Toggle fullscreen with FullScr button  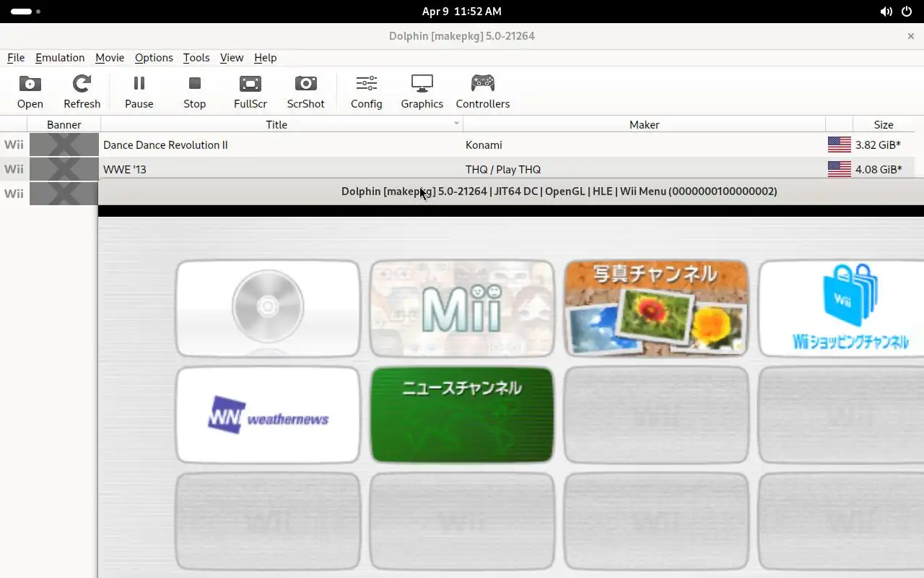(x=250, y=92)
